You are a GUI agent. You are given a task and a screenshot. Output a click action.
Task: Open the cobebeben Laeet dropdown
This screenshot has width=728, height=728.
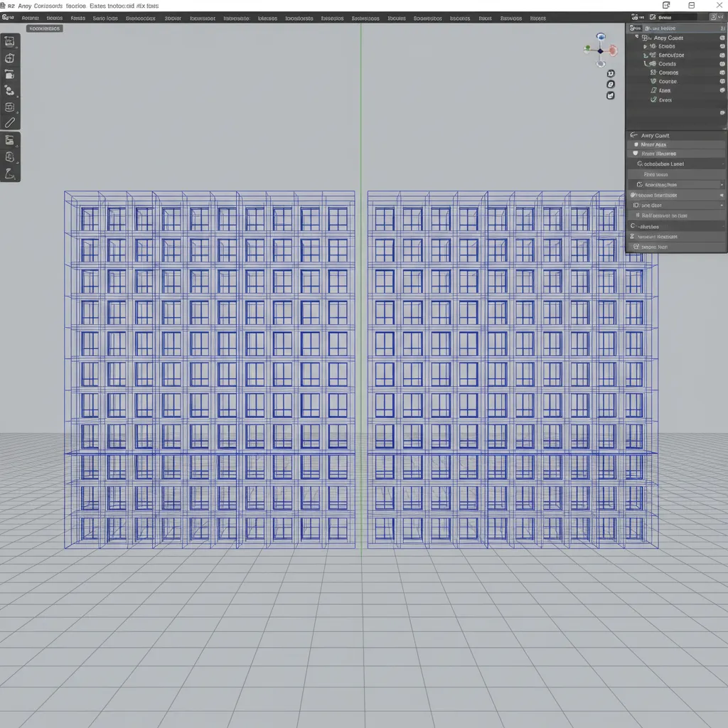[677, 164]
